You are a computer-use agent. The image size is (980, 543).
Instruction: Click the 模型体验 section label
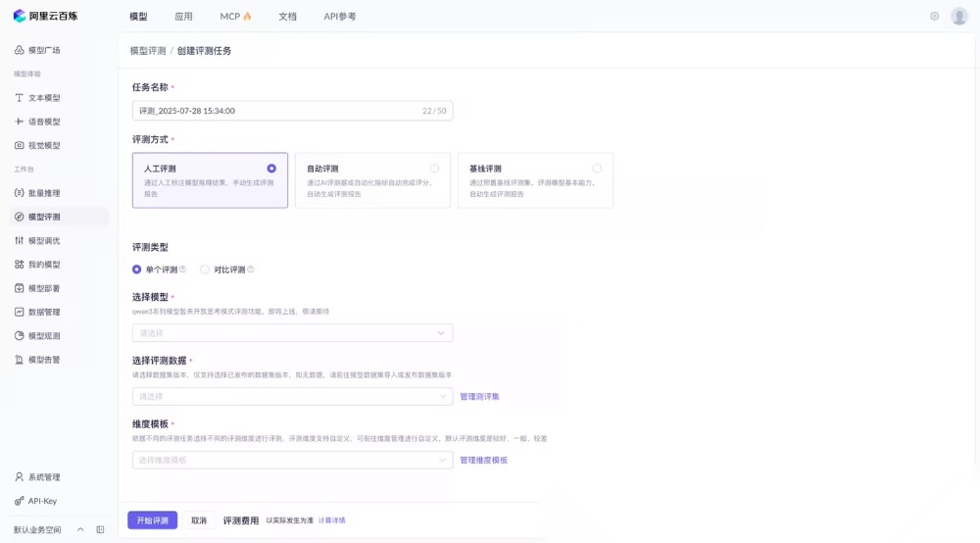click(x=26, y=74)
